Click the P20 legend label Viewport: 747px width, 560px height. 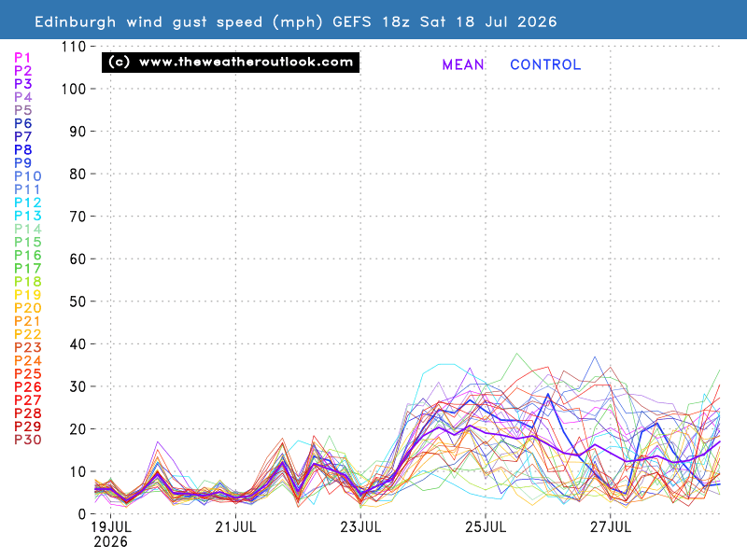28,308
